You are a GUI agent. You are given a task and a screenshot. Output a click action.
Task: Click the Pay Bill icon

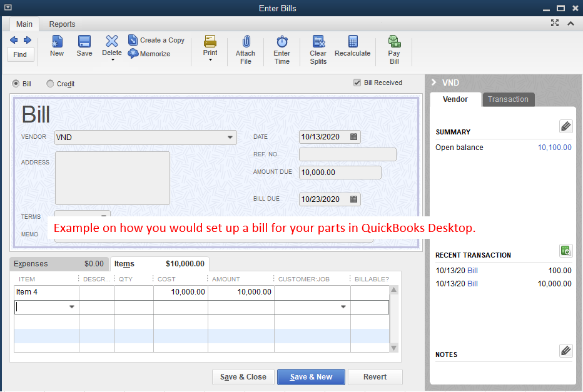(394, 41)
